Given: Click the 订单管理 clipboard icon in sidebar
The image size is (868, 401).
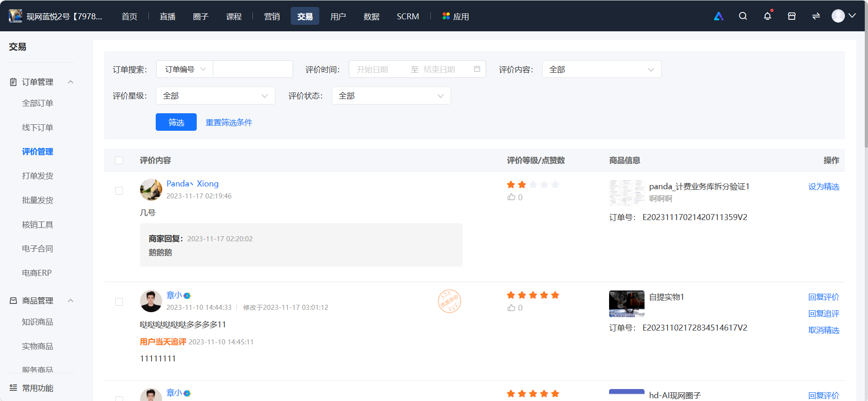Looking at the screenshot, I should [x=13, y=82].
